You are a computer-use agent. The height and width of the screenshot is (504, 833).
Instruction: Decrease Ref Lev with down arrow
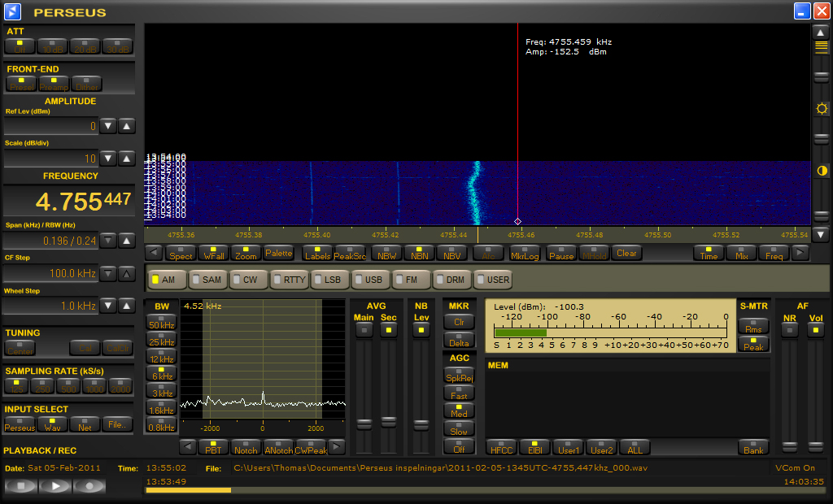[x=108, y=126]
